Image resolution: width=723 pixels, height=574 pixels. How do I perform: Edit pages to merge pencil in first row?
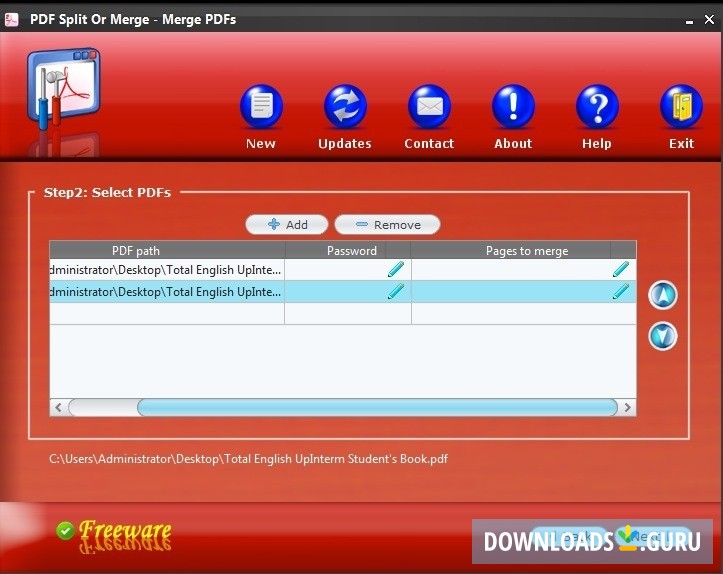[x=621, y=269]
